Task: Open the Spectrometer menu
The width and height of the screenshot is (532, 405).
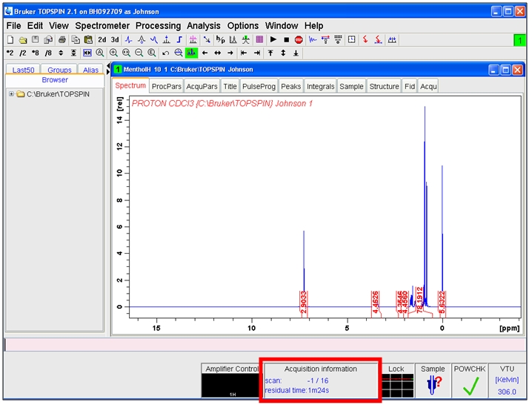Action: pos(102,26)
